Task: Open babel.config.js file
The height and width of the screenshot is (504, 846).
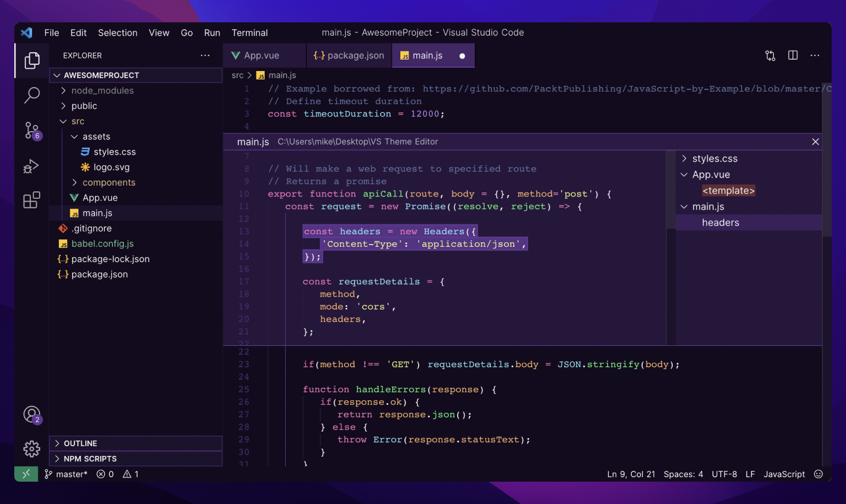Action: (x=136, y=243)
